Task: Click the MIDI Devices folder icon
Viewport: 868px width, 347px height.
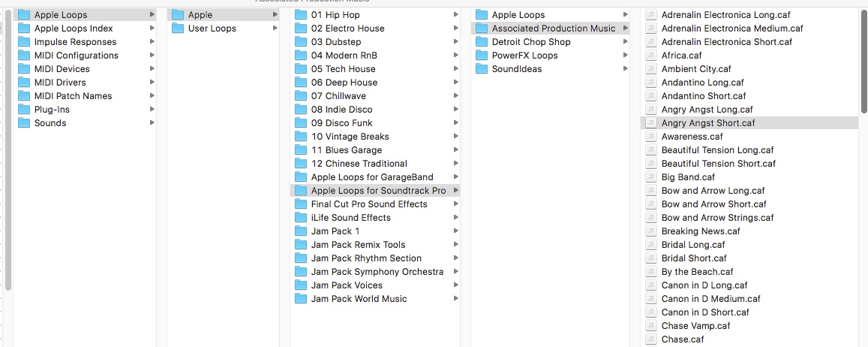Action: (24, 69)
